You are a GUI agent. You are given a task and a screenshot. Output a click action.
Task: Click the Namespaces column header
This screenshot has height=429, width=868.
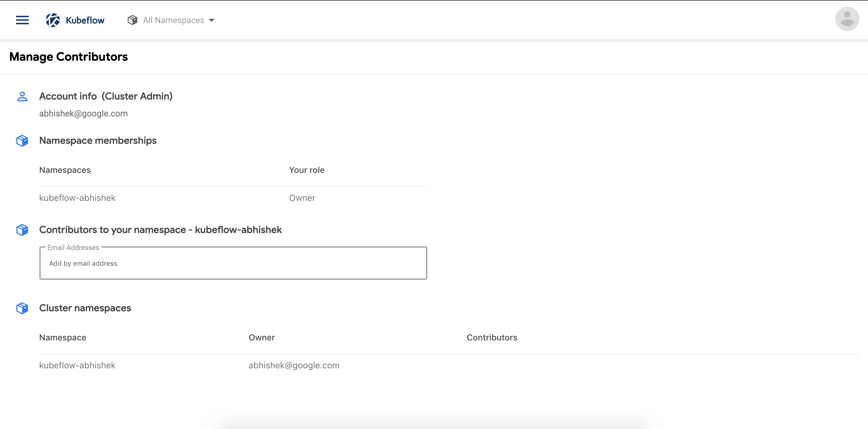pos(65,170)
